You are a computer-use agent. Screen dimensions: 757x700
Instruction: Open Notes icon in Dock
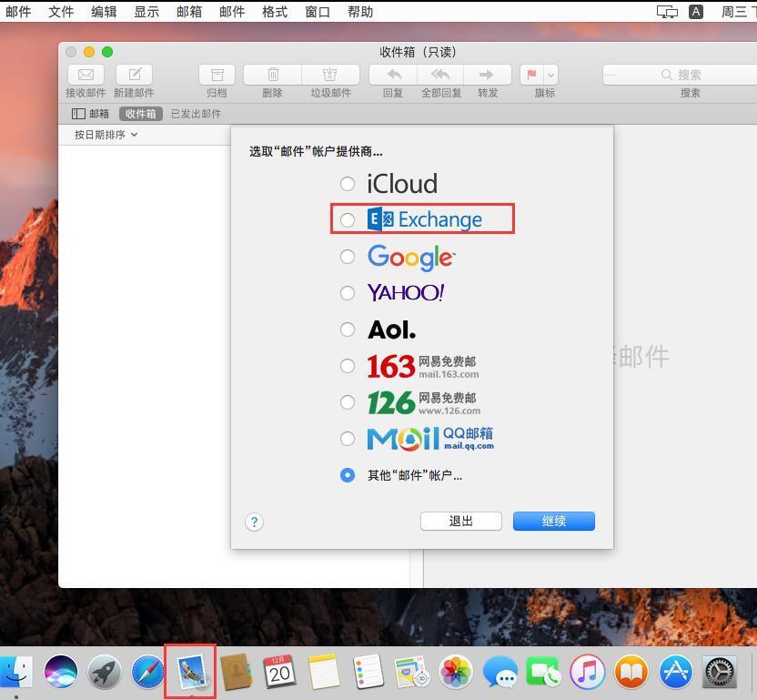pyautogui.click(x=324, y=672)
